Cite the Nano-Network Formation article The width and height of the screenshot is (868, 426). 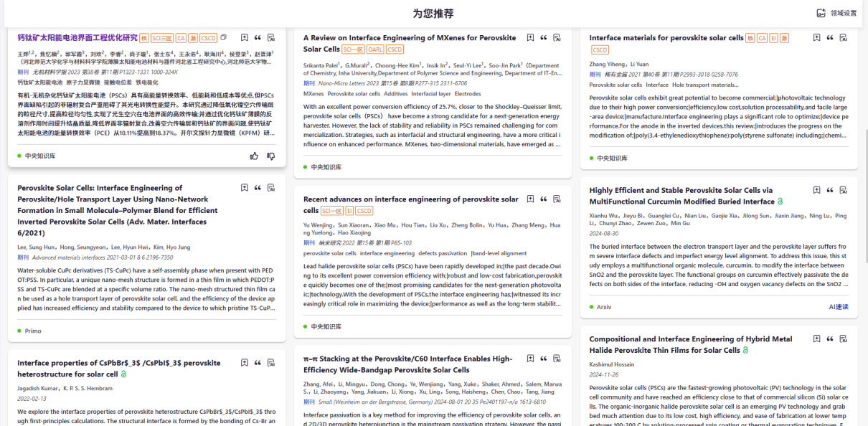coord(258,188)
